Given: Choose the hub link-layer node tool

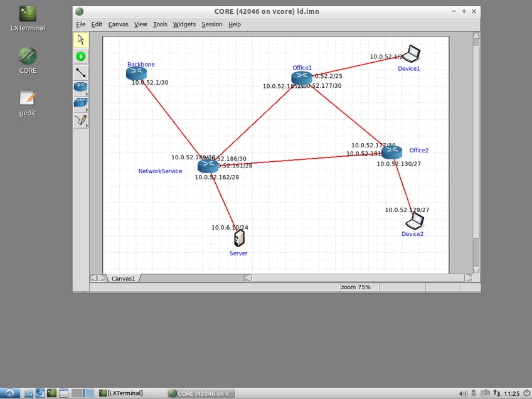Looking at the screenshot, I should (x=80, y=103).
